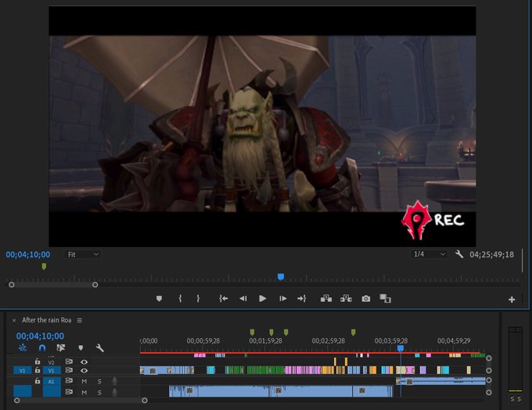Click the Mark In button
Viewport: 532px width, 410px height.
point(180,299)
